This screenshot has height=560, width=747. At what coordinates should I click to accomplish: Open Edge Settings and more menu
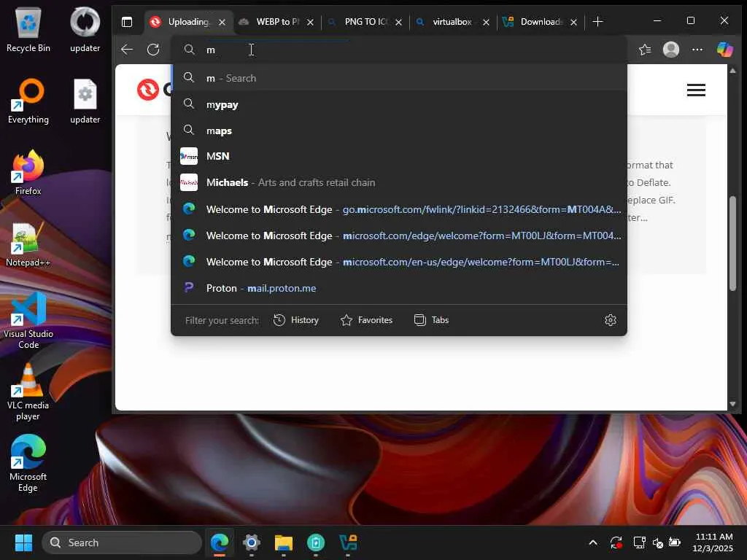pos(697,50)
